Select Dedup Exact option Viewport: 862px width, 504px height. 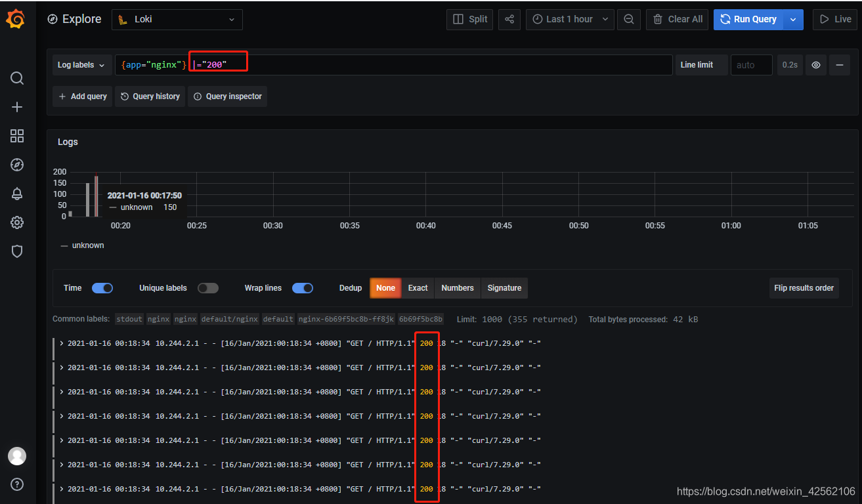[x=418, y=288]
